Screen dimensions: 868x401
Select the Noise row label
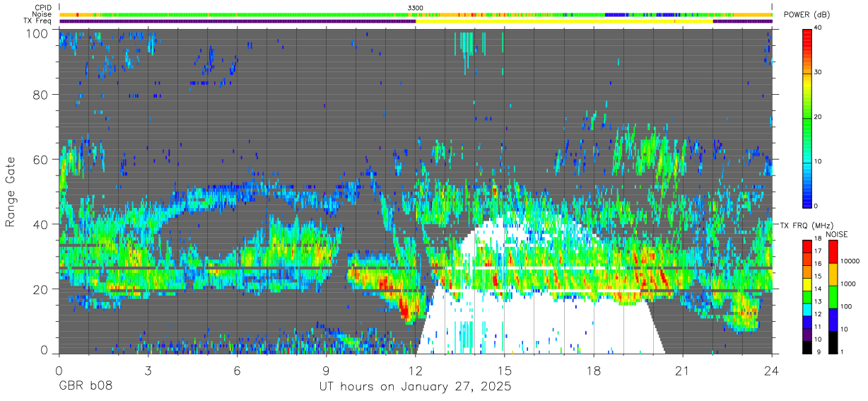tap(42, 14)
